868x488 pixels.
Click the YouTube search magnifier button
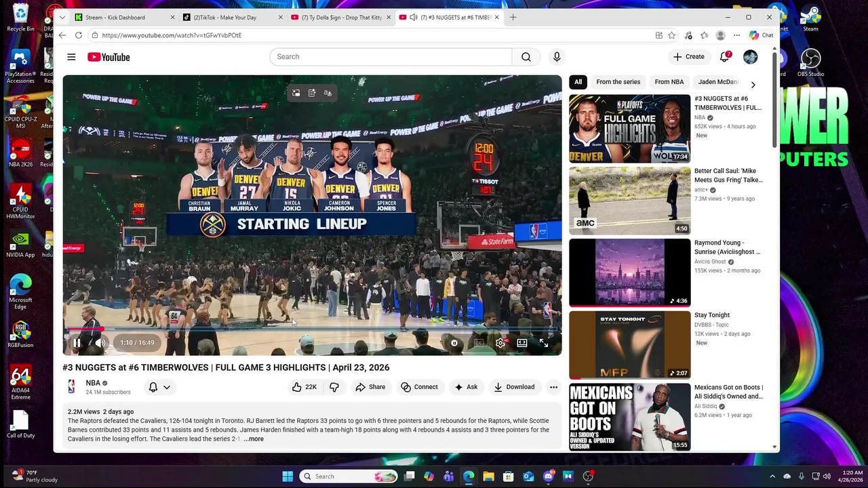click(526, 57)
